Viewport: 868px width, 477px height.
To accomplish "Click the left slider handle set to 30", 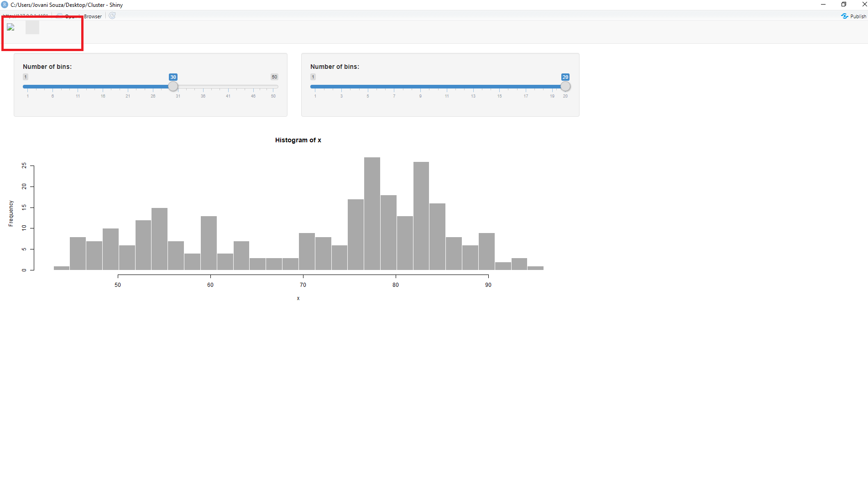I will click(x=173, y=86).
